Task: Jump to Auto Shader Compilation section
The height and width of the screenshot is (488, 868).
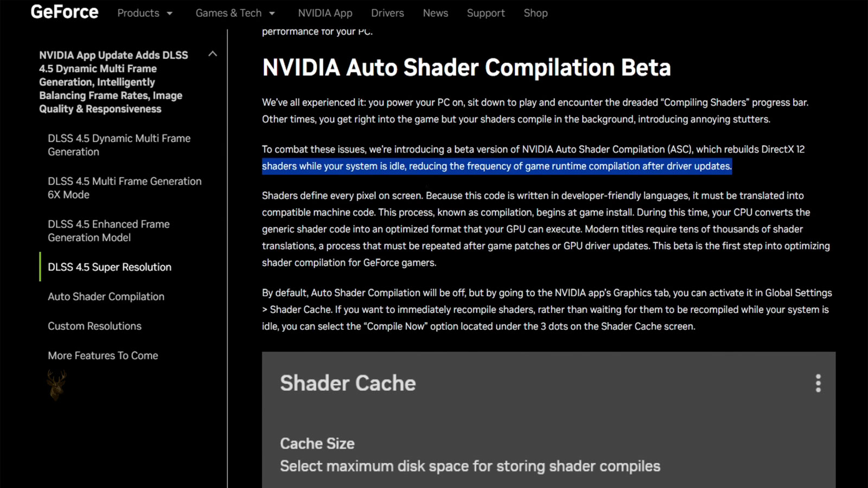Action: click(106, 297)
